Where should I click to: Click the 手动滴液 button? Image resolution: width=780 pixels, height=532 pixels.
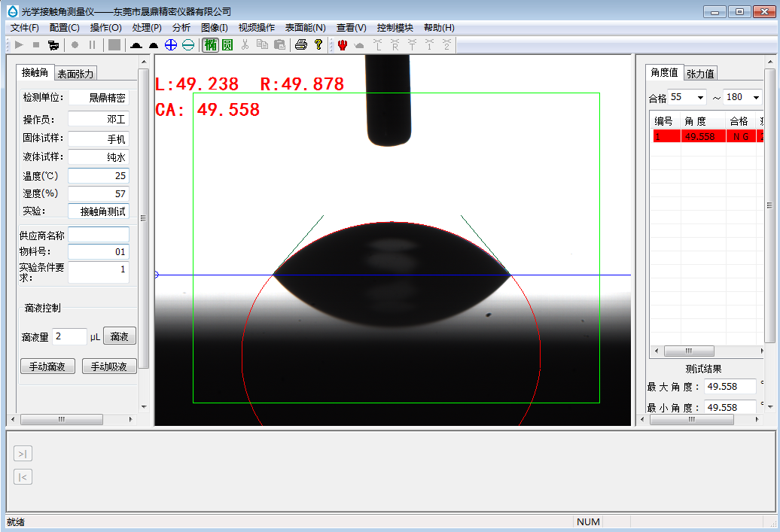click(47, 366)
